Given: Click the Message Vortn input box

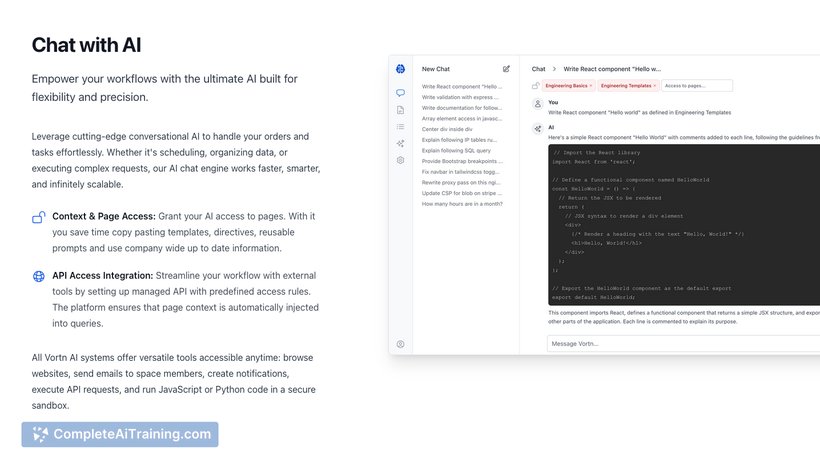Looking at the screenshot, I should click(x=683, y=343).
